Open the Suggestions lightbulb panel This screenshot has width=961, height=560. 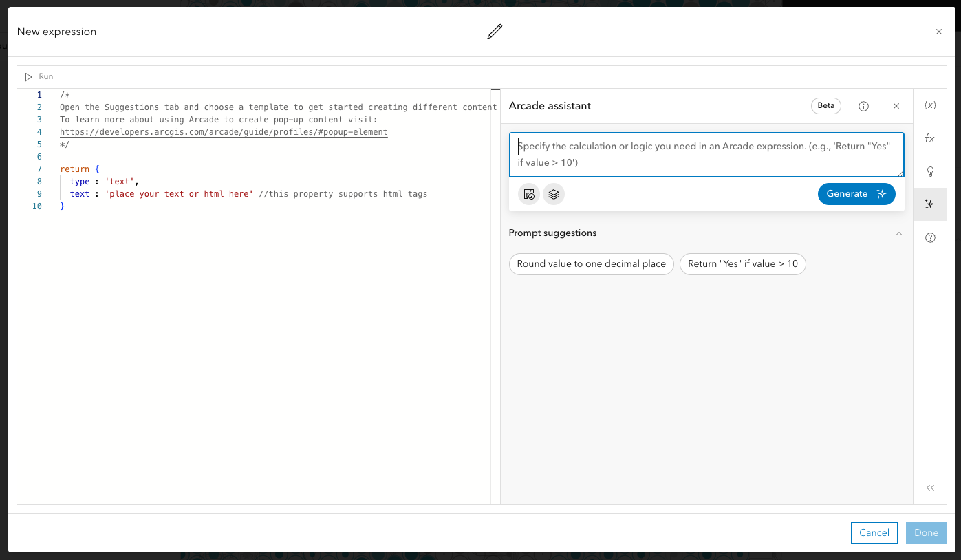click(x=930, y=171)
